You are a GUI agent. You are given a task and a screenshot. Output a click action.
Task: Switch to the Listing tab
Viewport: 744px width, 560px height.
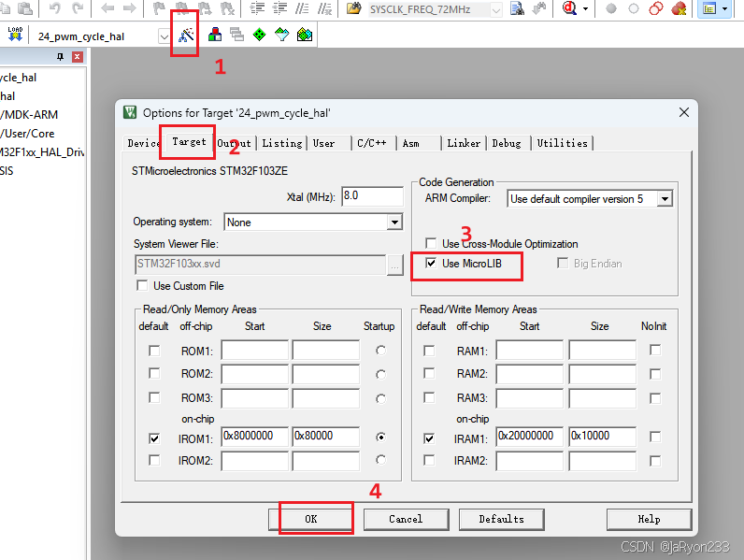[x=282, y=143]
